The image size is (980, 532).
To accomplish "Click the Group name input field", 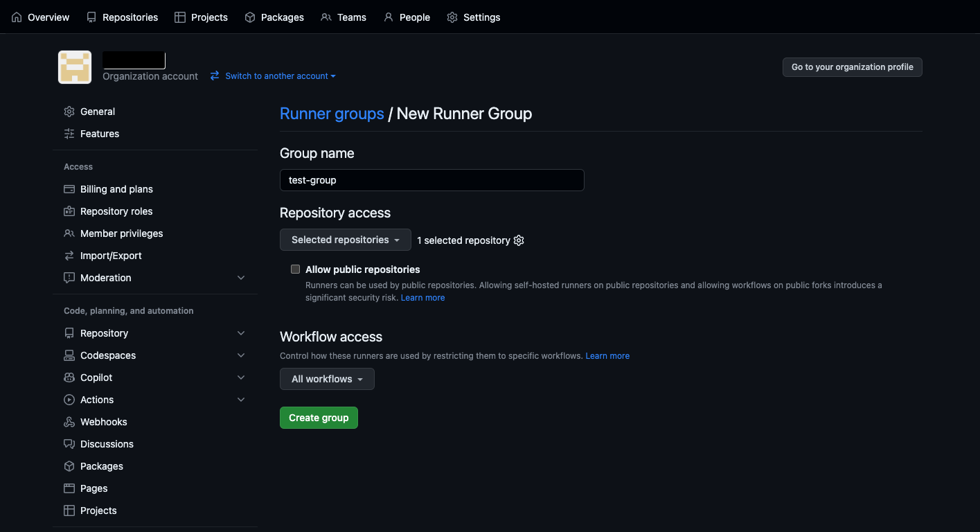I will (x=431, y=179).
